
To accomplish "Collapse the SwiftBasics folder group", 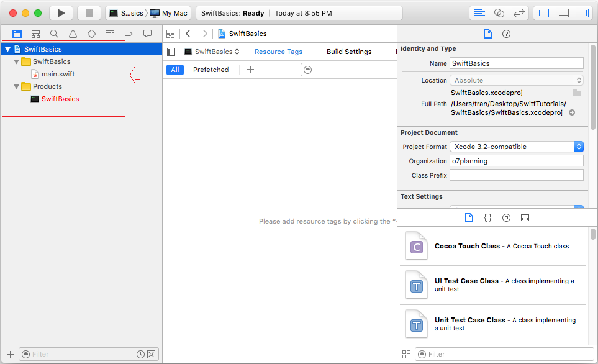I will click(x=16, y=61).
